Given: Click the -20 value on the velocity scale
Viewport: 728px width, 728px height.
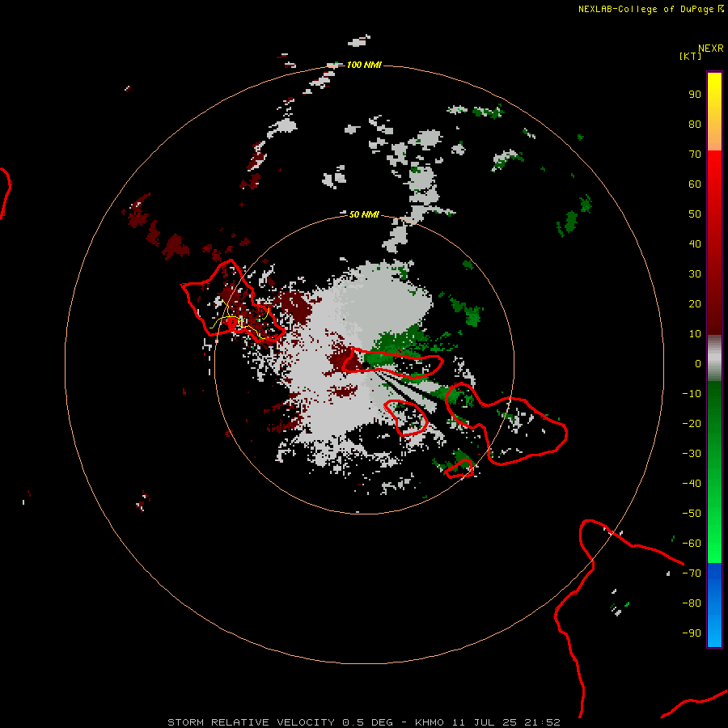Looking at the screenshot, I should pyautogui.click(x=692, y=424).
